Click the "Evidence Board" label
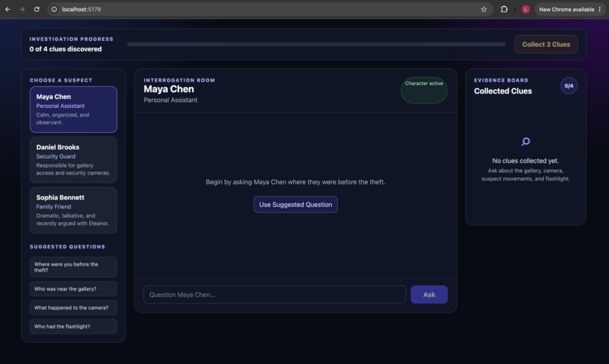The height and width of the screenshot is (364, 609). click(501, 80)
